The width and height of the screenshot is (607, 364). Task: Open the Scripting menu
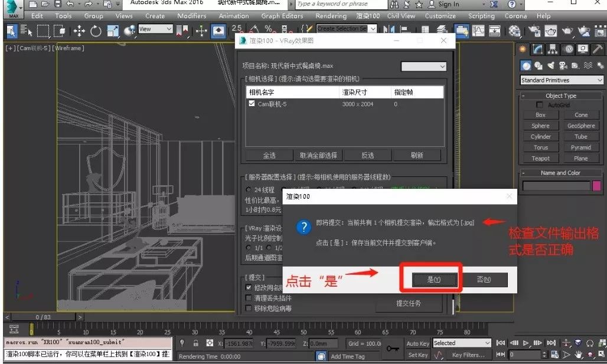[x=481, y=16]
